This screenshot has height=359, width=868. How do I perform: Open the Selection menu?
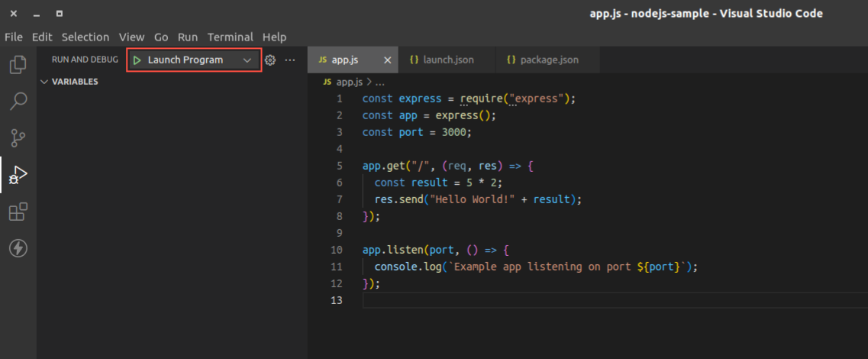click(86, 37)
